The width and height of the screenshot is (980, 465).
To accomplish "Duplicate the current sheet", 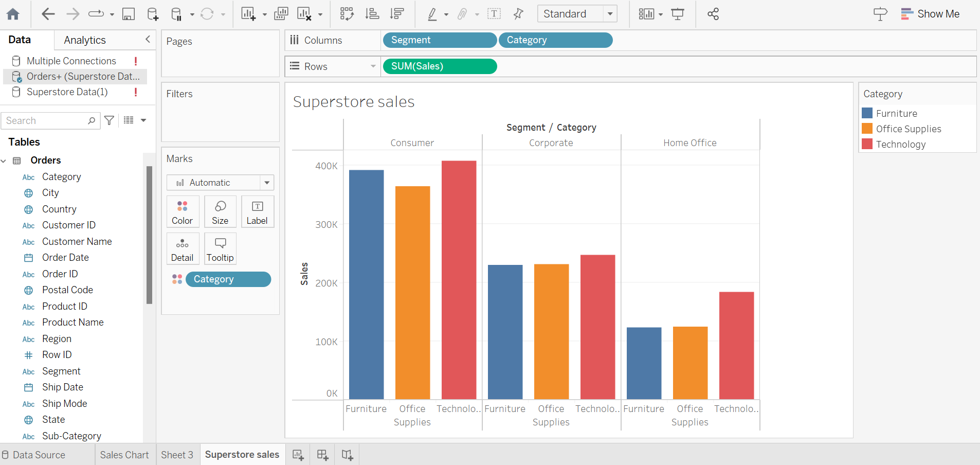I will [x=281, y=14].
